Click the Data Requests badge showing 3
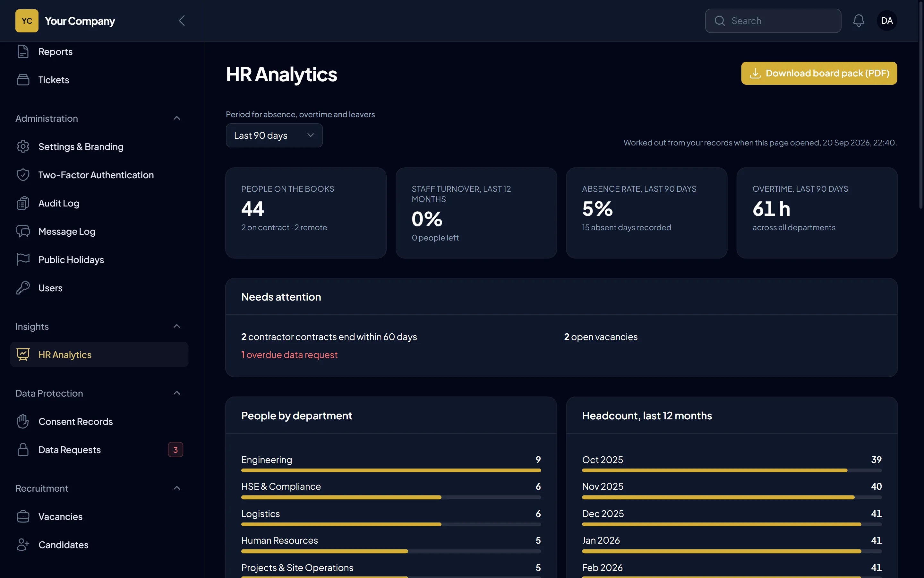 (x=175, y=450)
